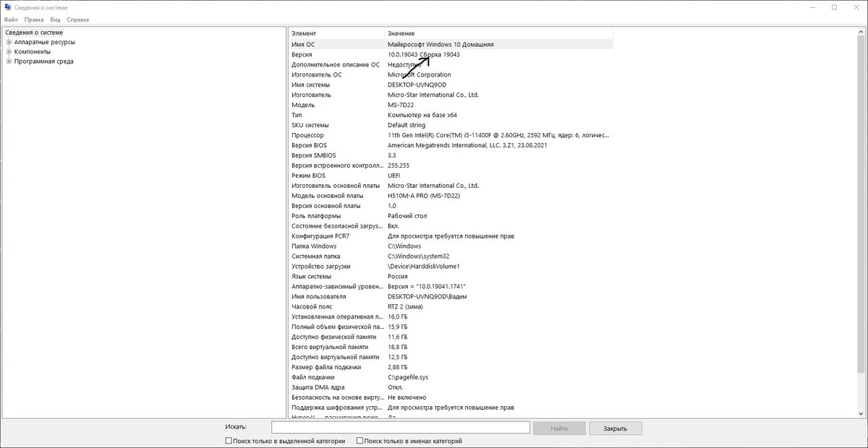Click the \Device\HarddiskVolume1 value
The height and width of the screenshot is (448, 868).
coord(424,267)
